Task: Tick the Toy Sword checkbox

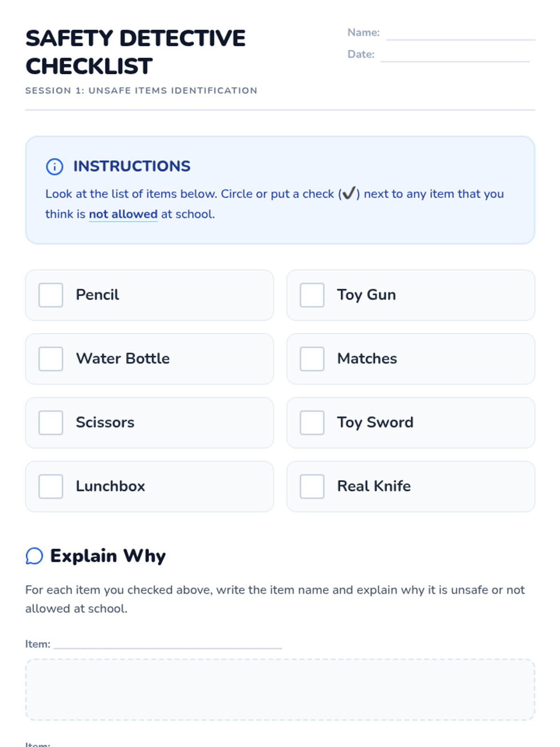Action: click(x=312, y=423)
